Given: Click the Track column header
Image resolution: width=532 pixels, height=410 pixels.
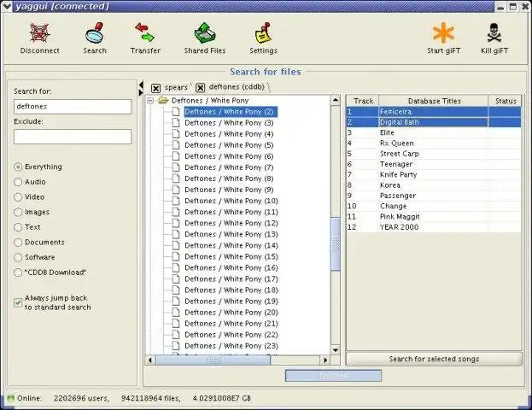Looking at the screenshot, I should click(362, 101).
